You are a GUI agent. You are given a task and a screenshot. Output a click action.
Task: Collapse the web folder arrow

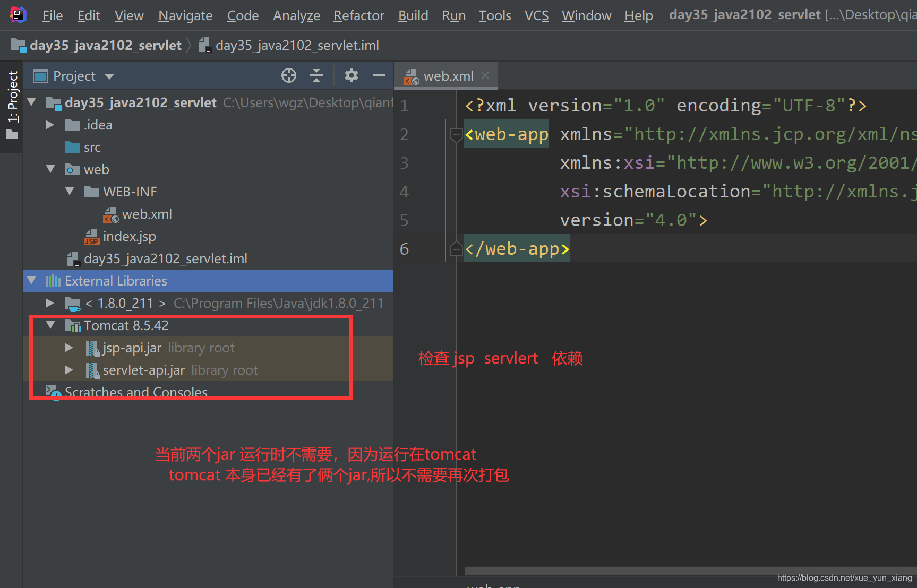click(x=50, y=169)
